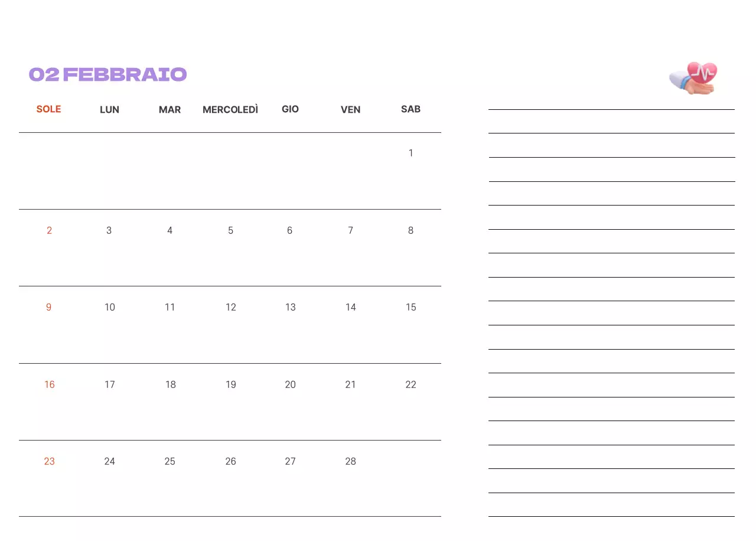Image resolution: width=756 pixels, height=541 pixels.
Task: Select date 11 on the calendar
Action: (x=170, y=307)
